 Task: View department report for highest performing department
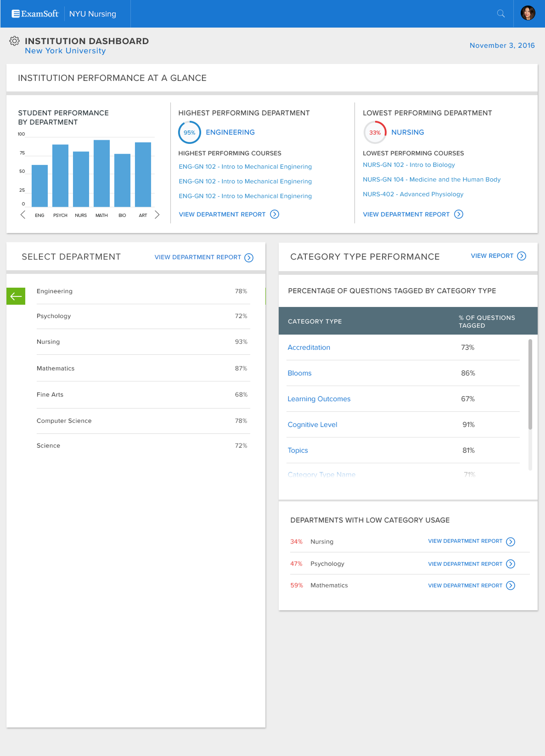point(222,214)
